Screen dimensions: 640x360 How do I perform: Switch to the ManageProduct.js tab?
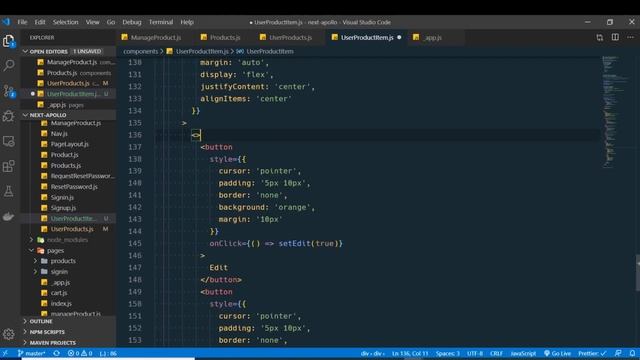click(156, 38)
